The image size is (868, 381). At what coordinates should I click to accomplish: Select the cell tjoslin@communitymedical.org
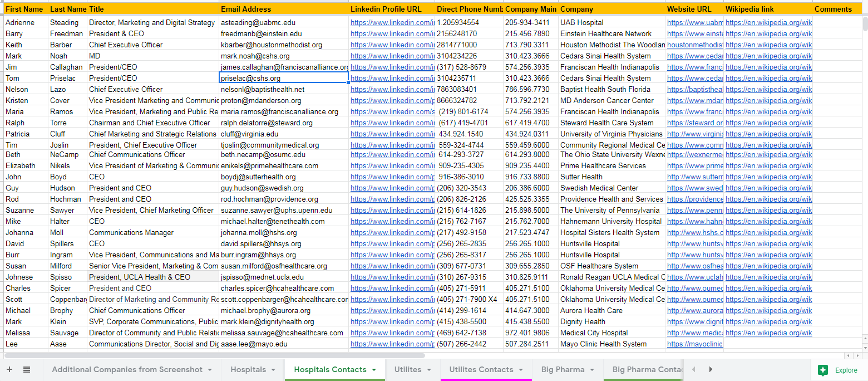[x=284, y=145]
